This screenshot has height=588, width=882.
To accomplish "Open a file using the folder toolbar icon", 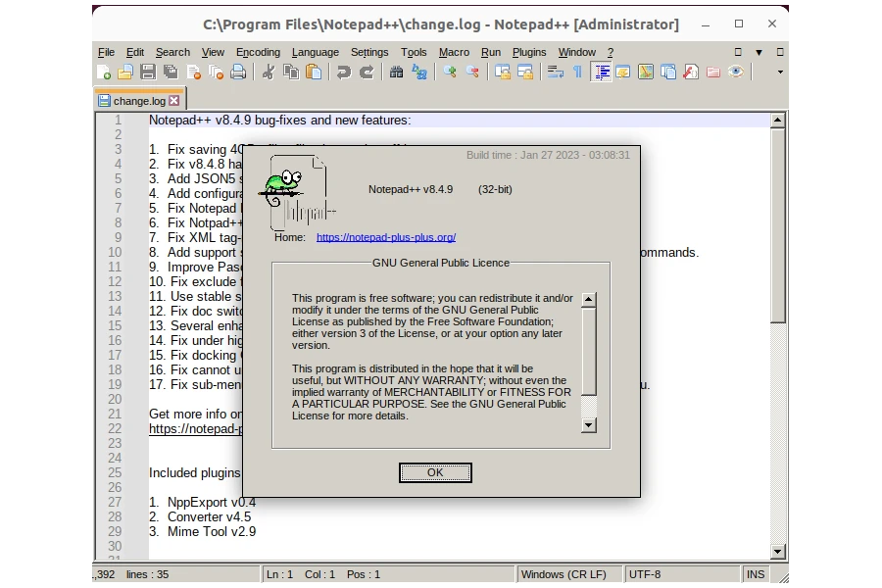I will click(124, 72).
